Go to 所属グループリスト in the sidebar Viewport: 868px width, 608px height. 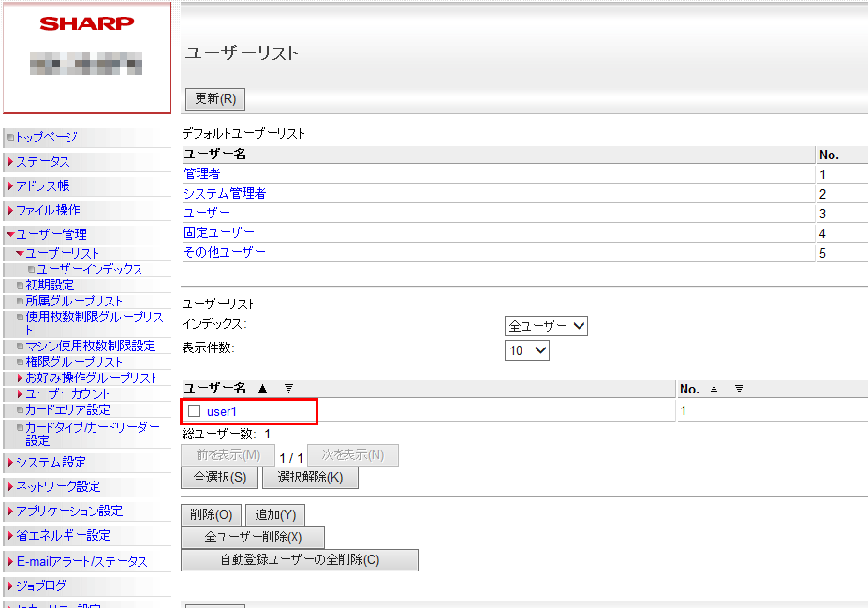(74, 301)
